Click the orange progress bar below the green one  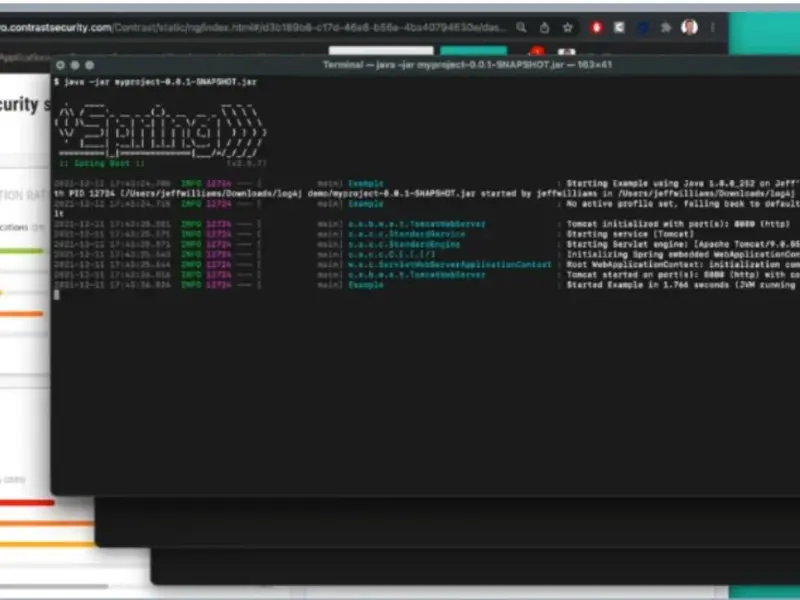pos(21,314)
